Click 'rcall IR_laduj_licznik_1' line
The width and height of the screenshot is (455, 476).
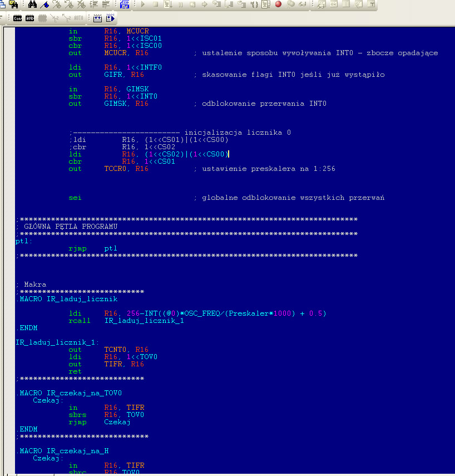click(x=126, y=321)
